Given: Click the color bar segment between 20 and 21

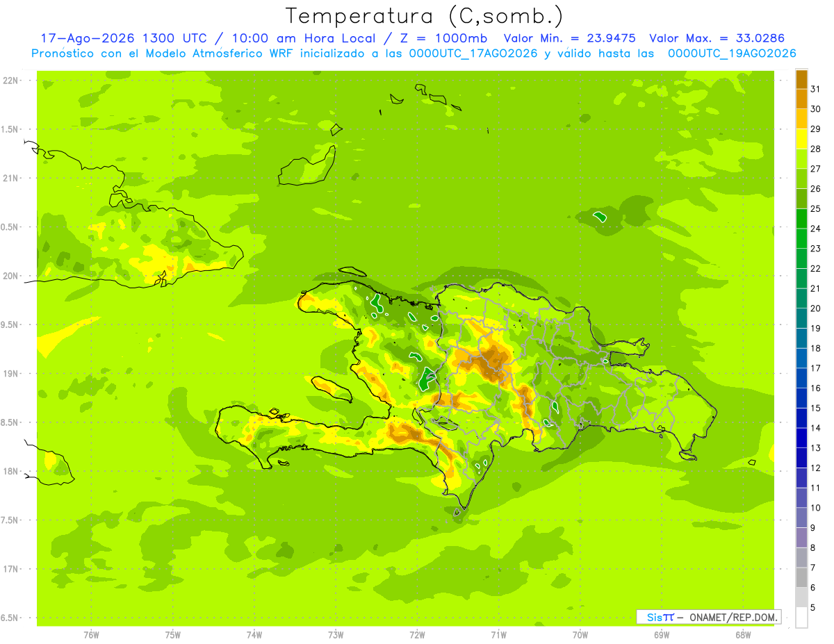Looking at the screenshot, I should (x=801, y=299).
